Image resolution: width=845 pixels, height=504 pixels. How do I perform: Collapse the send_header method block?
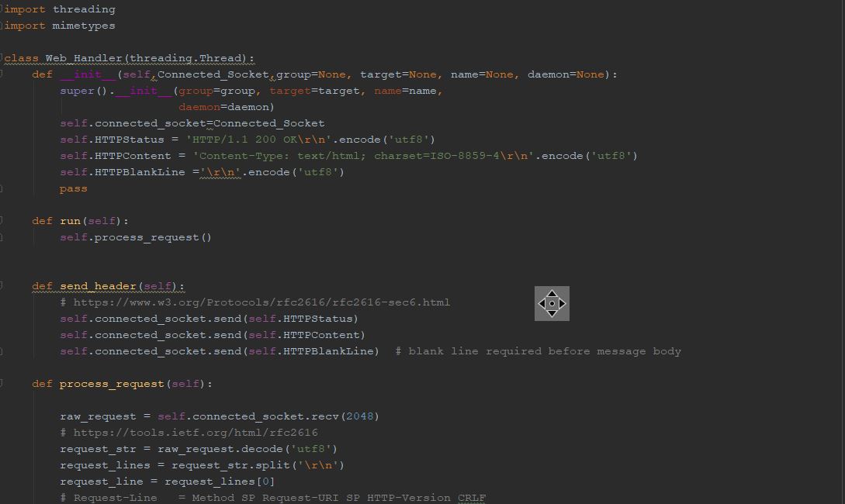click(3, 286)
